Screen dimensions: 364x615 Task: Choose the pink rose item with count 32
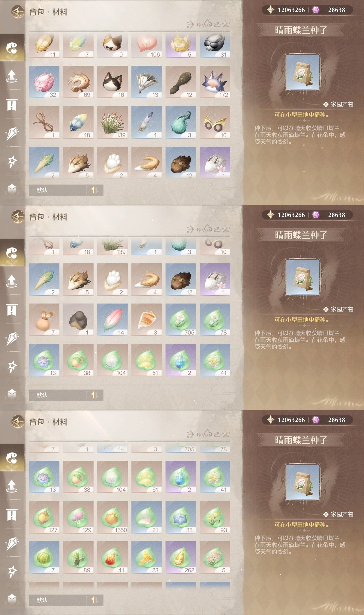coord(44,82)
